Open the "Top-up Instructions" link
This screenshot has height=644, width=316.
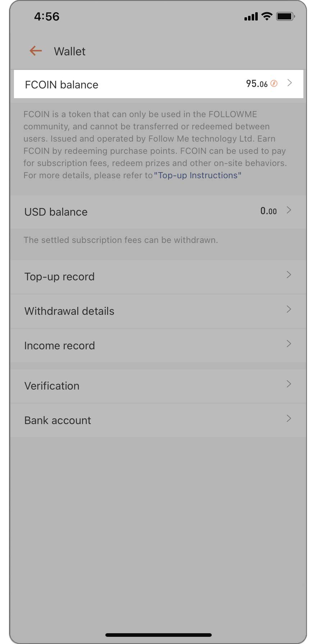(x=198, y=175)
